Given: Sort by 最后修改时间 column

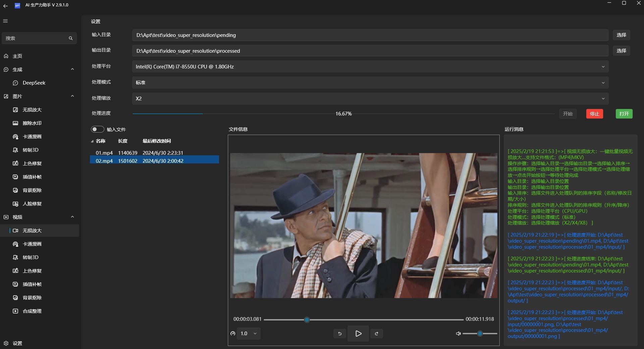Looking at the screenshot, I should (157, 141).
